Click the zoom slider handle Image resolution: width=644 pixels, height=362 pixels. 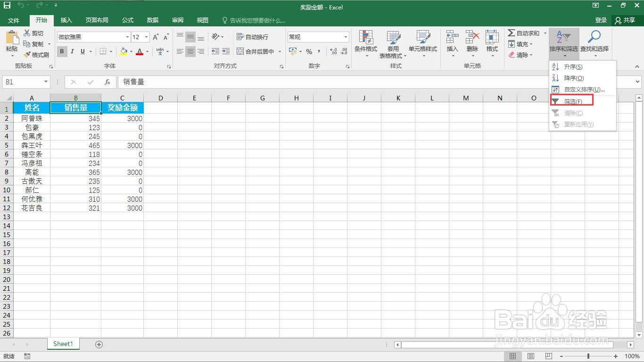click(x=588, y=356)
